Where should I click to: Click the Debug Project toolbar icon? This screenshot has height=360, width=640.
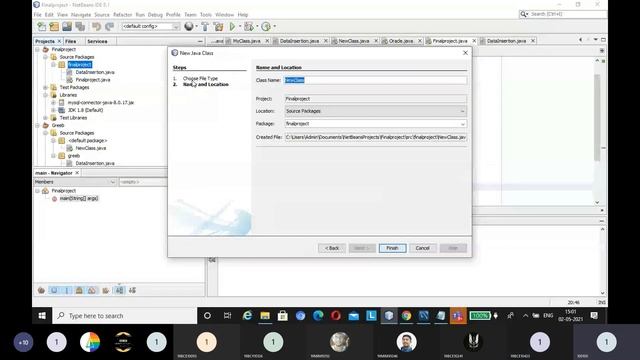(x=249, y=27)
